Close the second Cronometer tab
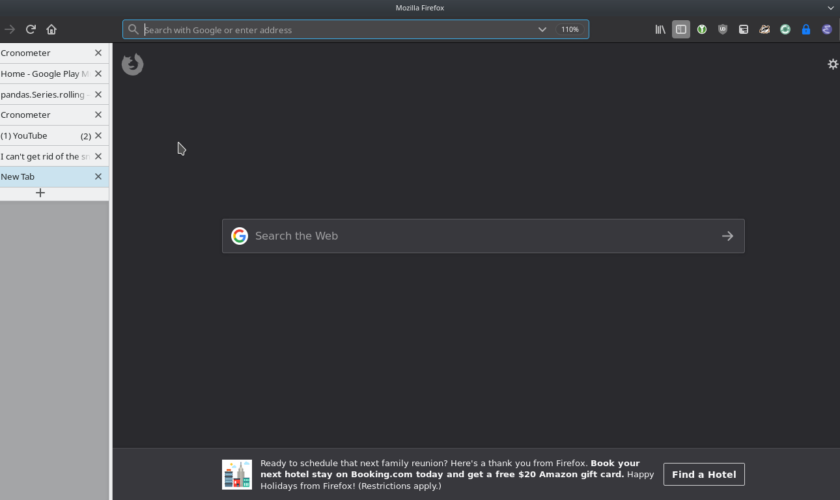The image size is (840, 500). coord(98,115)
